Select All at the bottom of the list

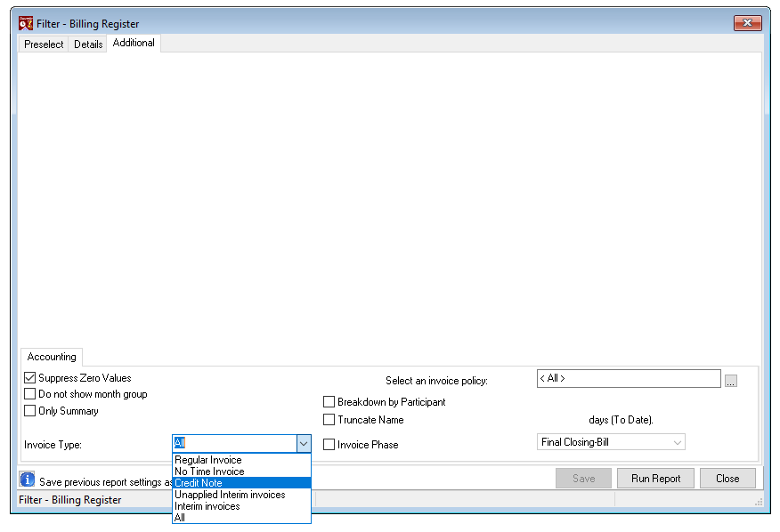click(242, 518)
